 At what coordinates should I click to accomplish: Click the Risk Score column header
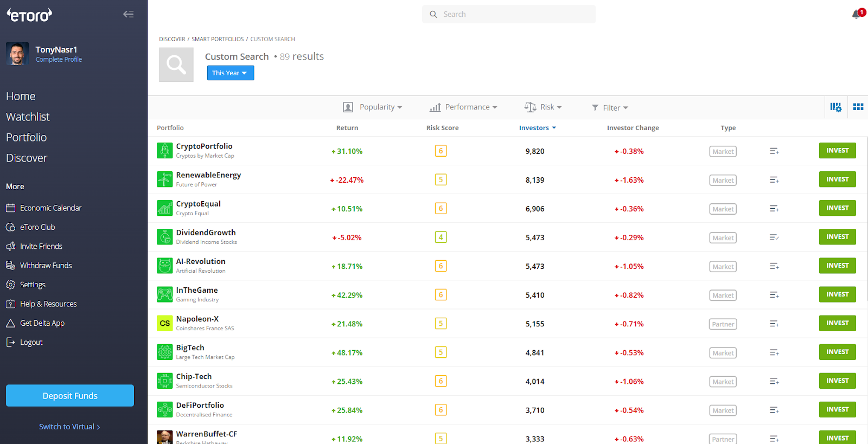click(442, 128)
